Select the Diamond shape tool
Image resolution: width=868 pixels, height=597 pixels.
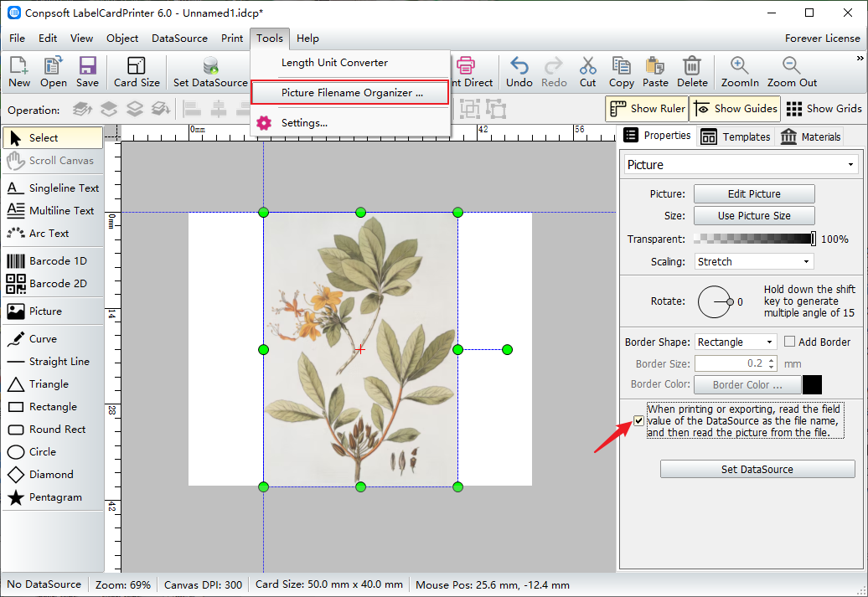point(53,476)
